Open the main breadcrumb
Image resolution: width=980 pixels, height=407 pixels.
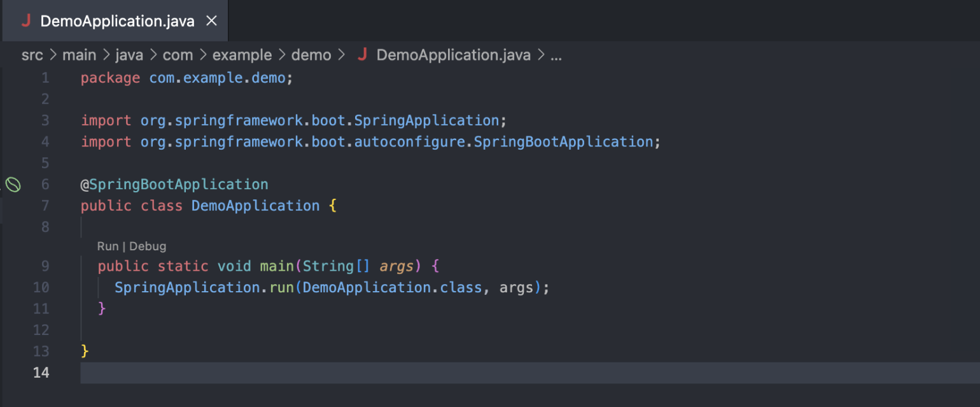pyautogui.click(x=79, y=55)
